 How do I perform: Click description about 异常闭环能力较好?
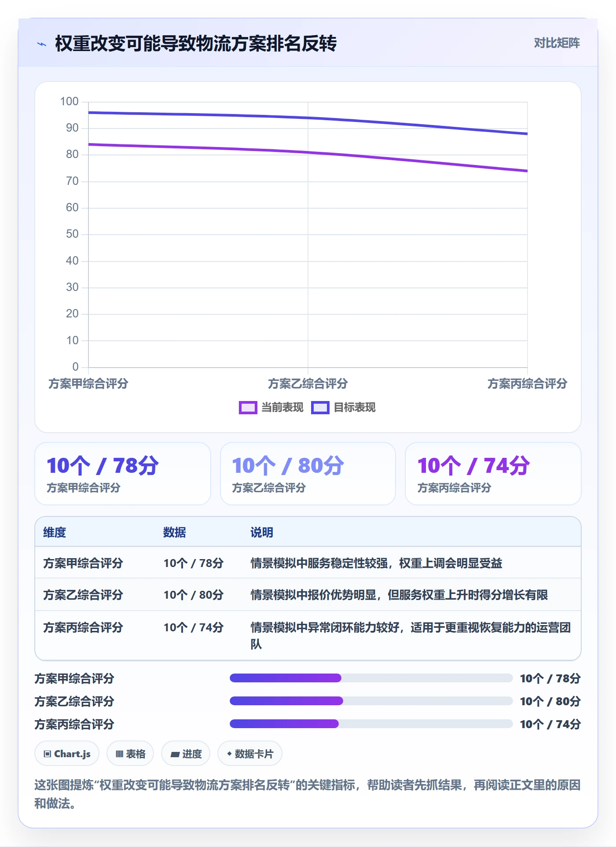pyautogui.click(x=411, y=636)
